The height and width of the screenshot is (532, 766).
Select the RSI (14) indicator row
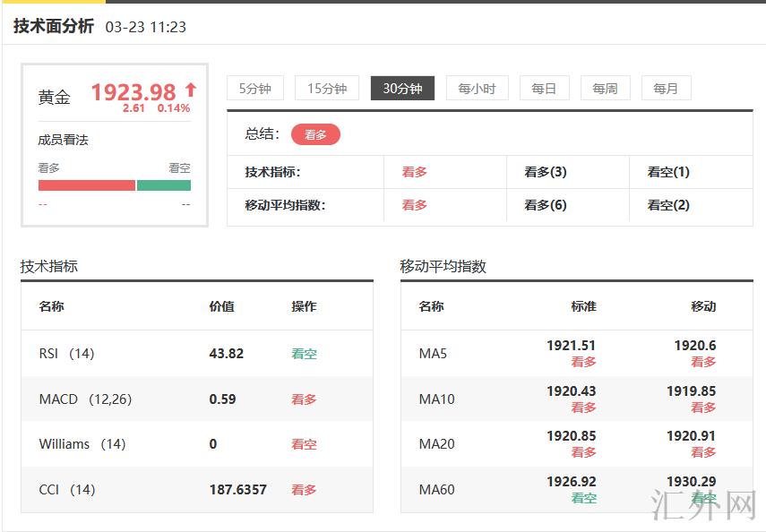(x=66, y=354)
